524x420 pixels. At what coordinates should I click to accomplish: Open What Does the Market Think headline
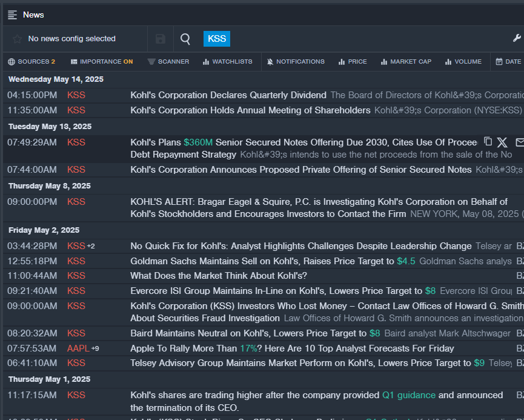[219, 276]
